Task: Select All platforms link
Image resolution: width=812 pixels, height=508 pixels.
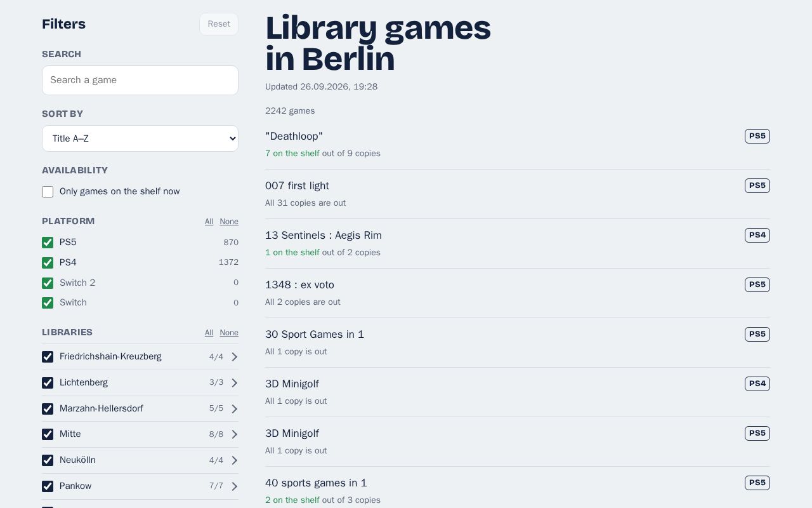Action: [209, 222]
